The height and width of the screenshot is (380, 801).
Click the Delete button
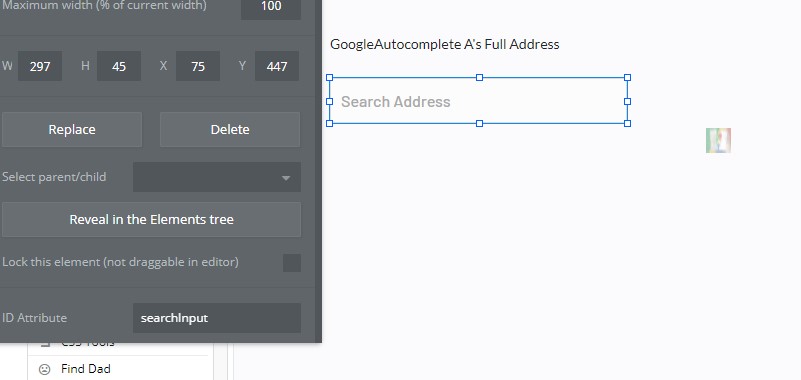pyautogui.click(x=230, y=130)
